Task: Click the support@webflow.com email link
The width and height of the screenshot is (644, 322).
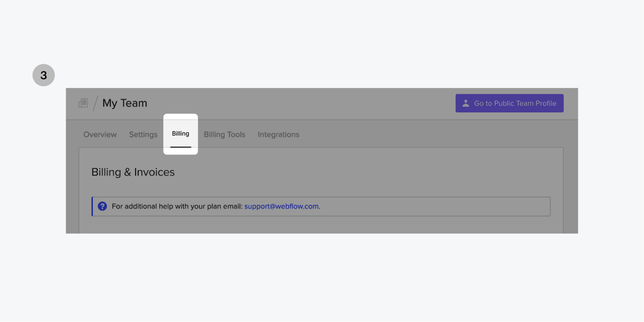Action: tap(281, 206)
